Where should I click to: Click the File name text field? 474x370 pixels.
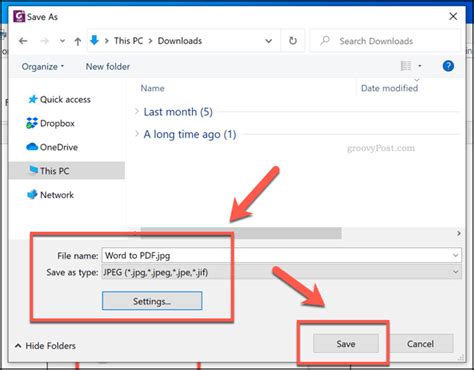coord(281,255)
